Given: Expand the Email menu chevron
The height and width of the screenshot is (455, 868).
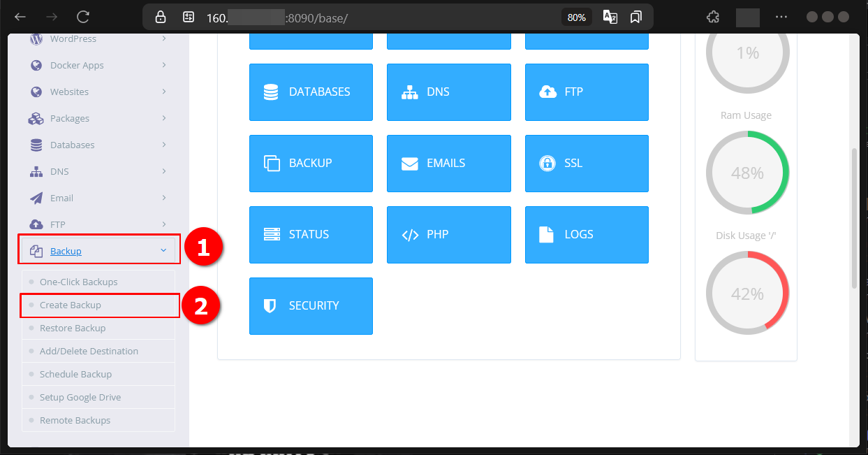Looking at the screenshot, I should pyautogui.click(x=164, y=198).
